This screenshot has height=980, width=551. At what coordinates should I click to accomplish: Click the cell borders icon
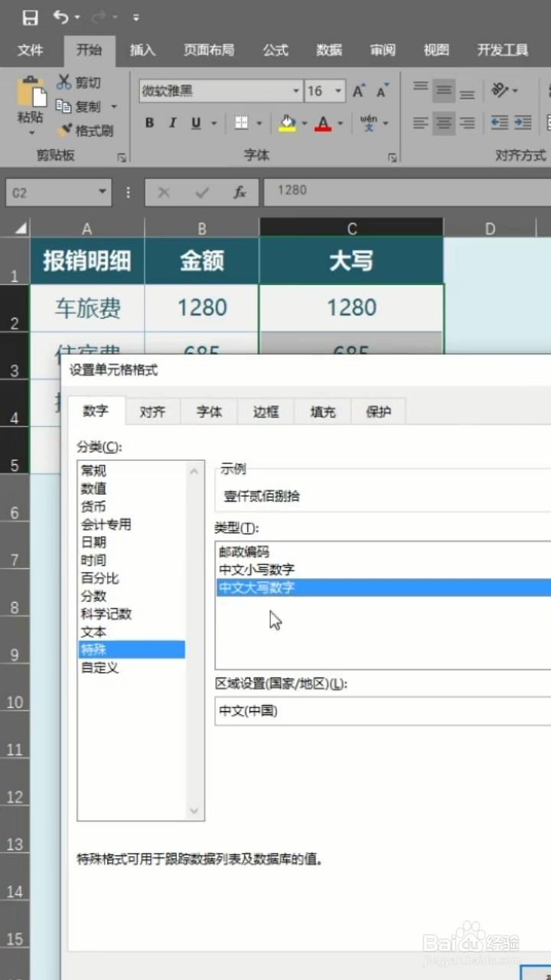(x=241, y=122)
